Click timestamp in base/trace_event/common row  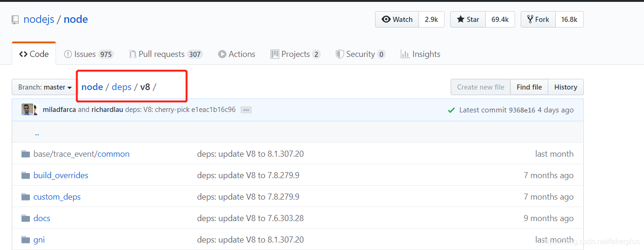point(554,154)
